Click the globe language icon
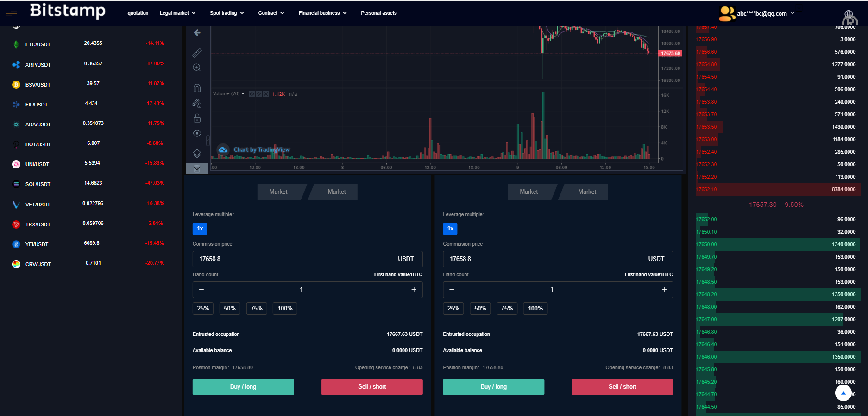 coord(849,14)
